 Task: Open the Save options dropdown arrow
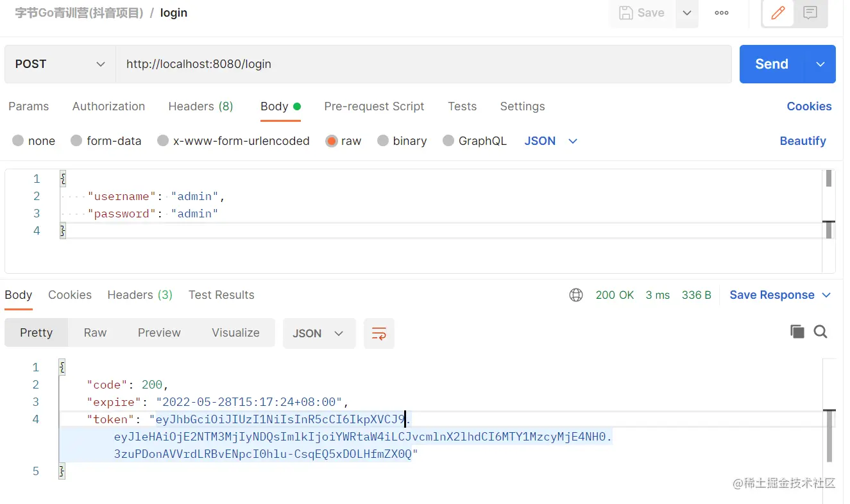click(x=687, y=13)
